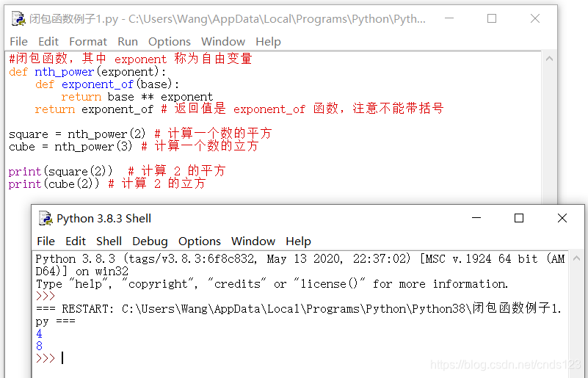Click exponent_of in the inner def line

pyautogui.click(x=98, y=84)
